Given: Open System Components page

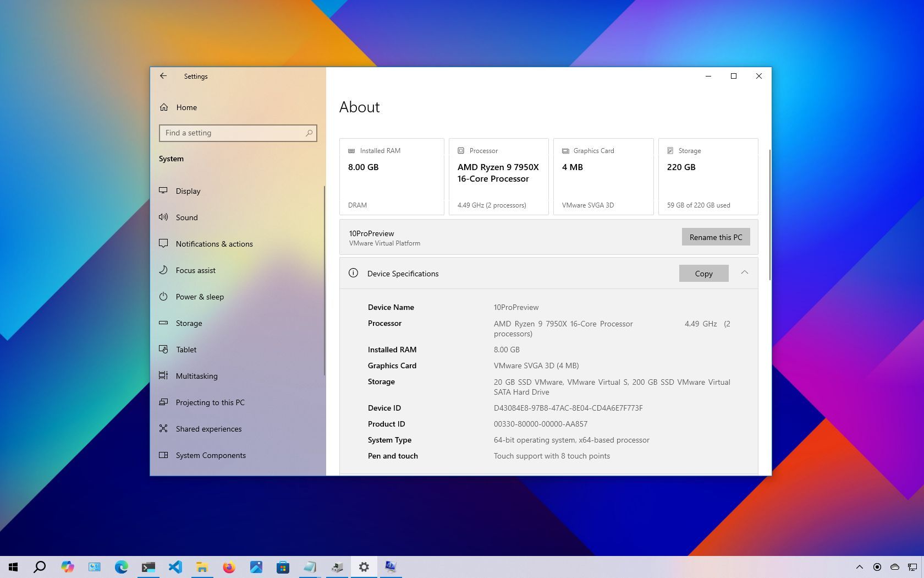Looking at the screenshot, I should point(211,455).
